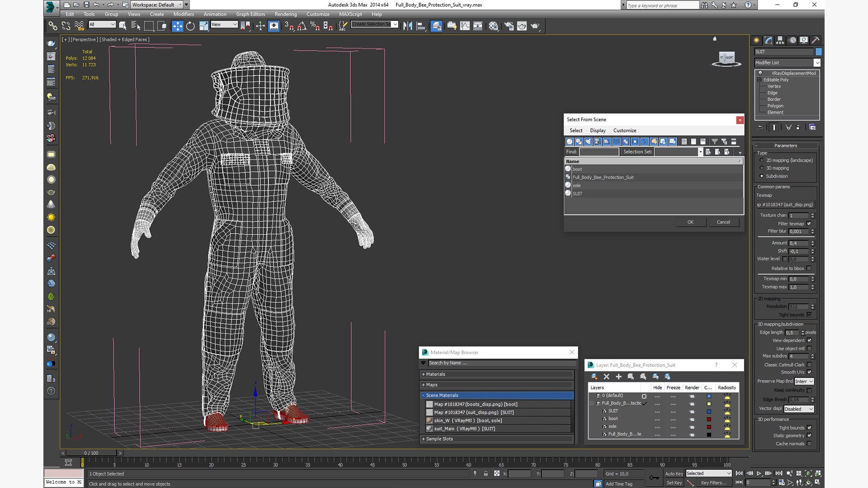
Task: Click the Selection Lock toggle padlock
Action: coord(486,474)
